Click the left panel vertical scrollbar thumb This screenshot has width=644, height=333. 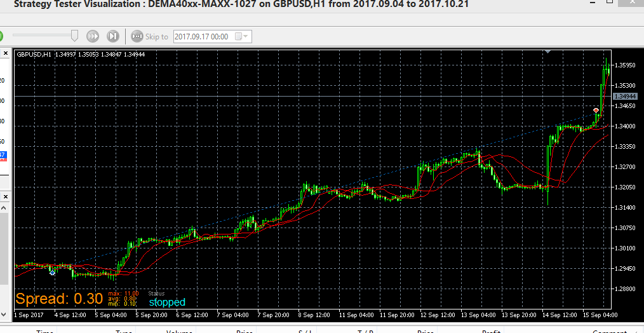coord(4,249)
